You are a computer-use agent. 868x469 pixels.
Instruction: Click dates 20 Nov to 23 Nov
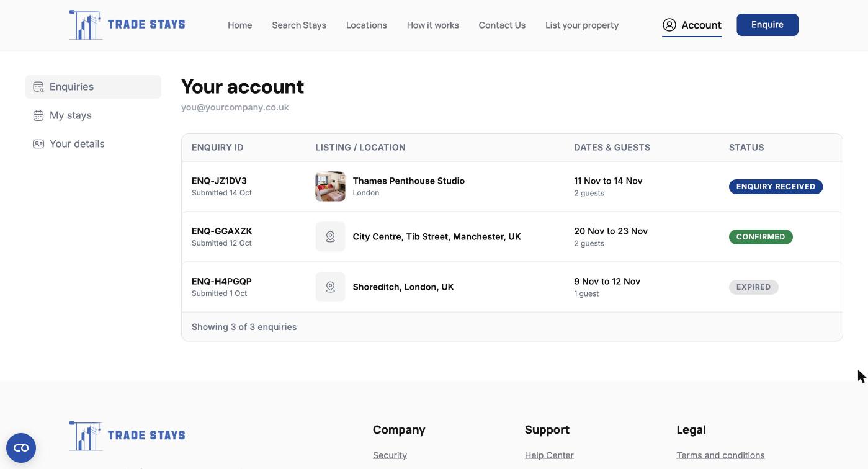click(x=611, y=231)
